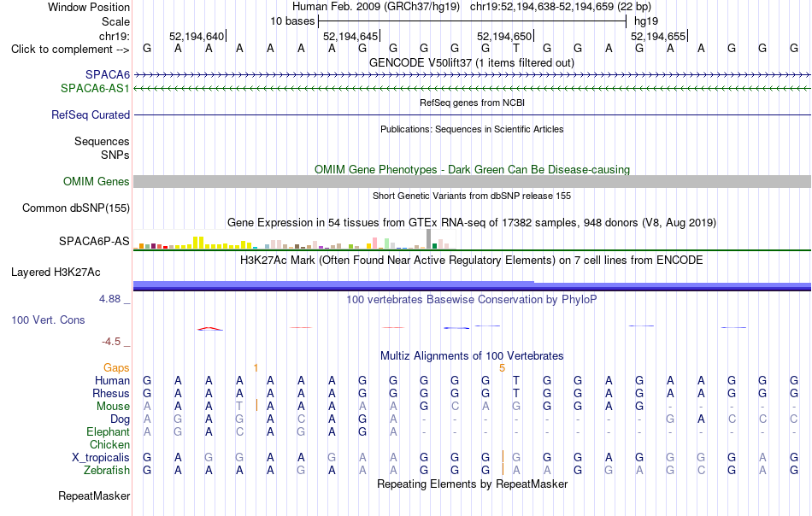Click the Scale label on the left

pos(115,21)
